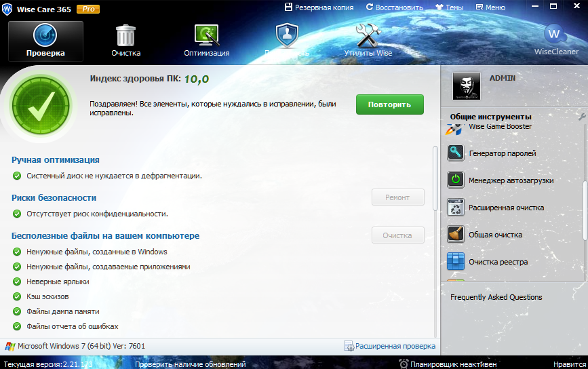Open Frequently Asked Questions
The image size is (588, 369).
tap(496, 297)
